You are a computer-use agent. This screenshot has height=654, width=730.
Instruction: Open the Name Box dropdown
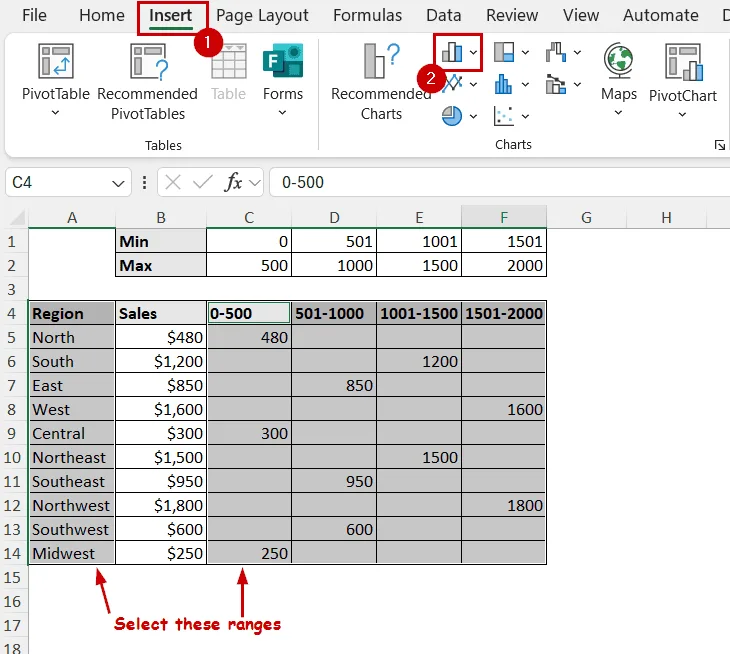pyautogui.click(x=118, y=183)
